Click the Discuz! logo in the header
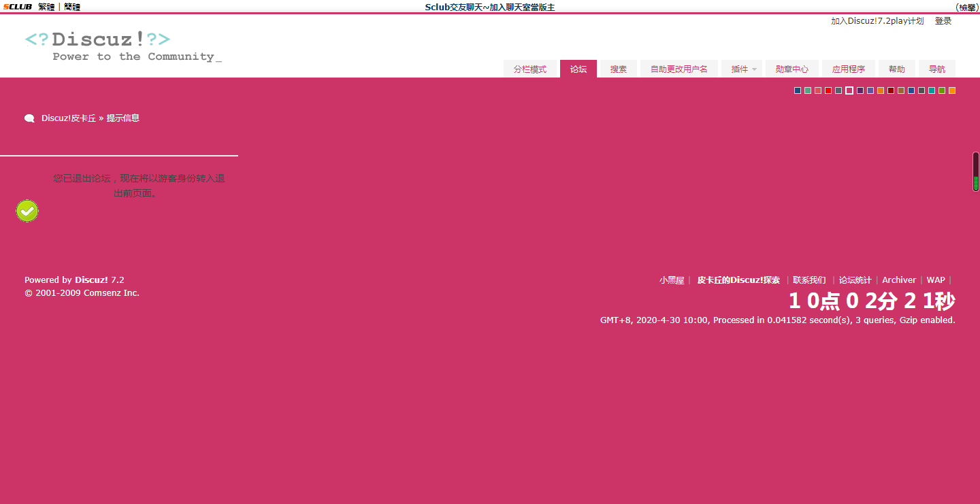The image size is (980, 504). pyautogui.click(x=123, y=46)
